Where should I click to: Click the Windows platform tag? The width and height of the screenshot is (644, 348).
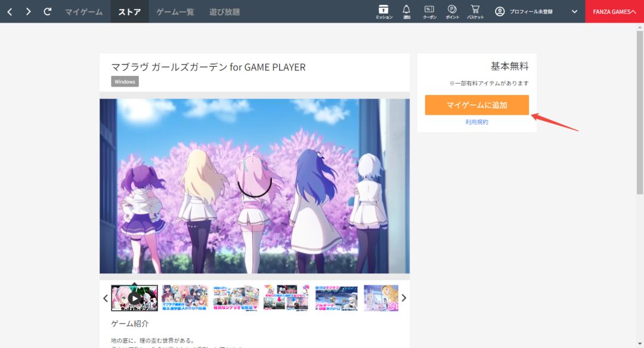tap(125, 81)
